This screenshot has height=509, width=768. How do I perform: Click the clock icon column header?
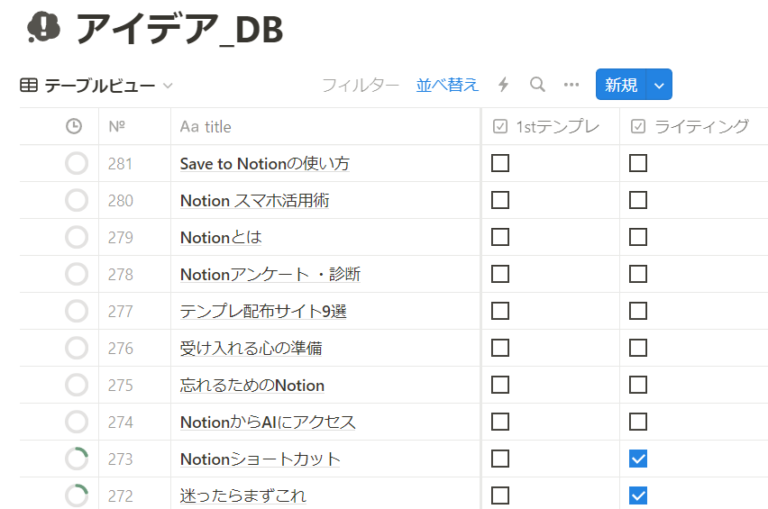point(73,126)
